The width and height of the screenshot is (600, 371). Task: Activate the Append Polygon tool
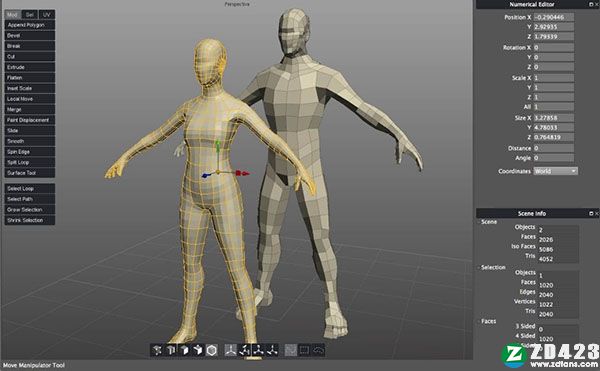(30, 25)
